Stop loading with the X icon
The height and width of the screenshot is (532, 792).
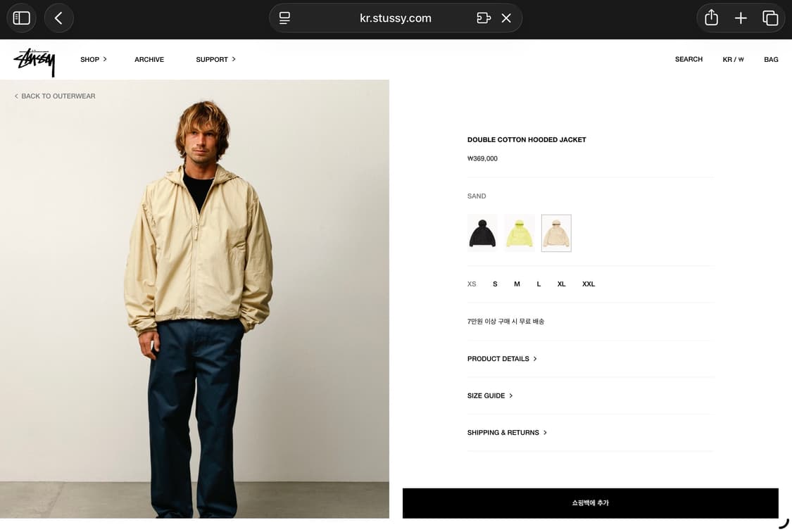pyautogui.click(x=506, y=18)
